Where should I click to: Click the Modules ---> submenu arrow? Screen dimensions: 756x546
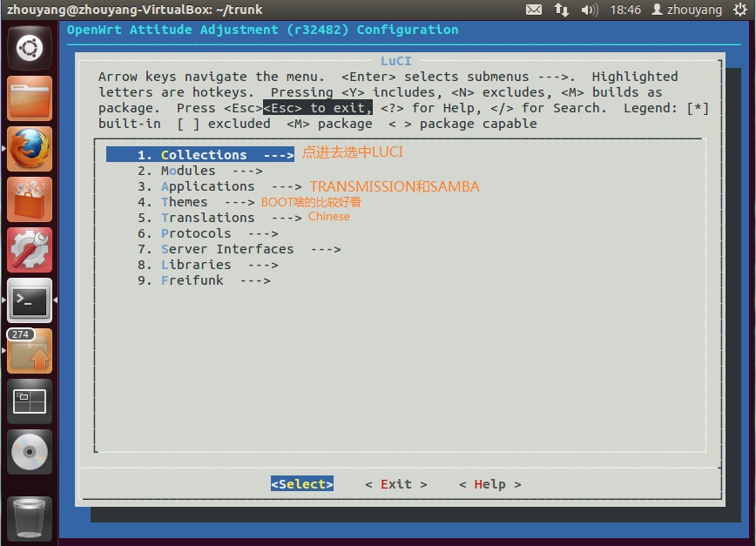(x=247, y=171)
